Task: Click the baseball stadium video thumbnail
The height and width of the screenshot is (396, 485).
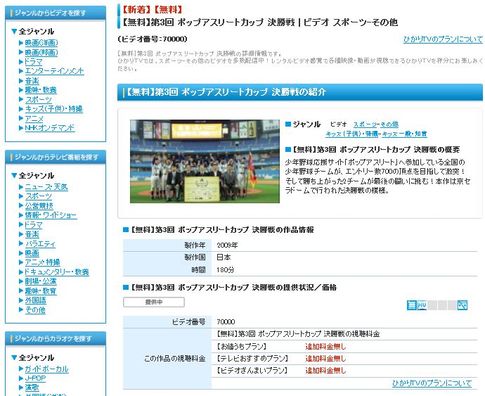Action: click(205, 161)
